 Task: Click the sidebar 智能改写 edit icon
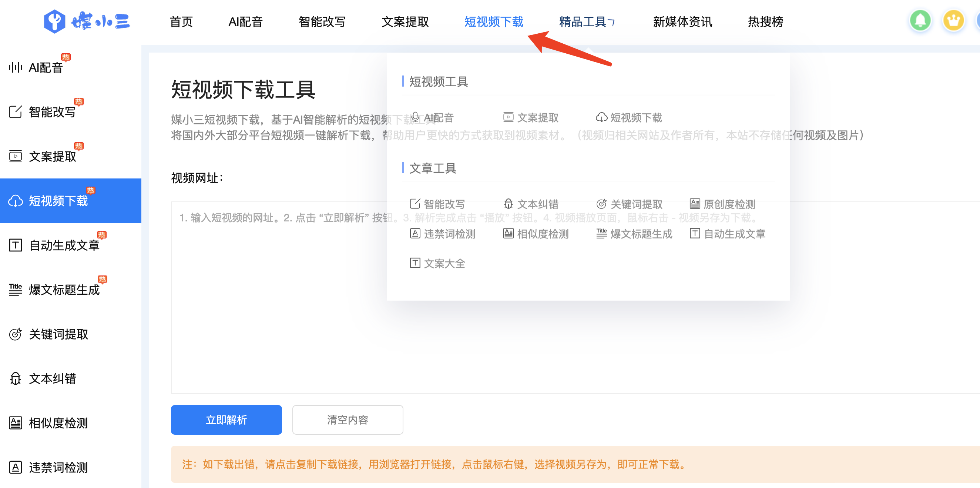15,112
